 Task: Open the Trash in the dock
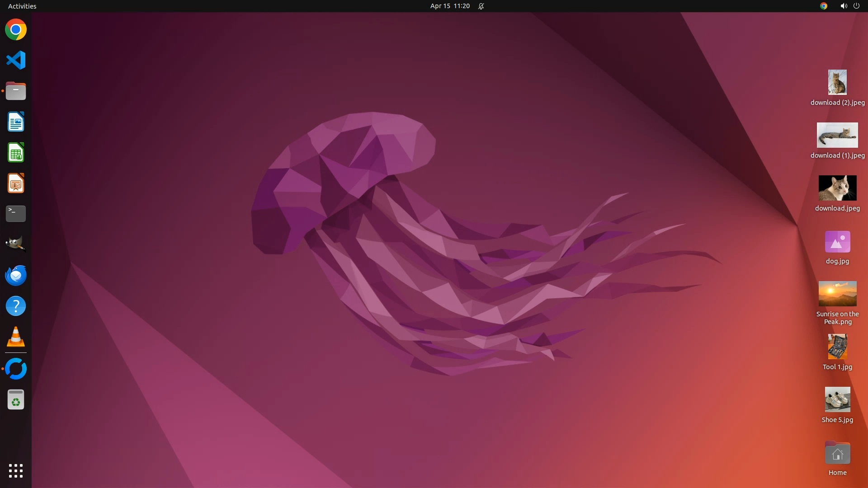tap(16, 400)
